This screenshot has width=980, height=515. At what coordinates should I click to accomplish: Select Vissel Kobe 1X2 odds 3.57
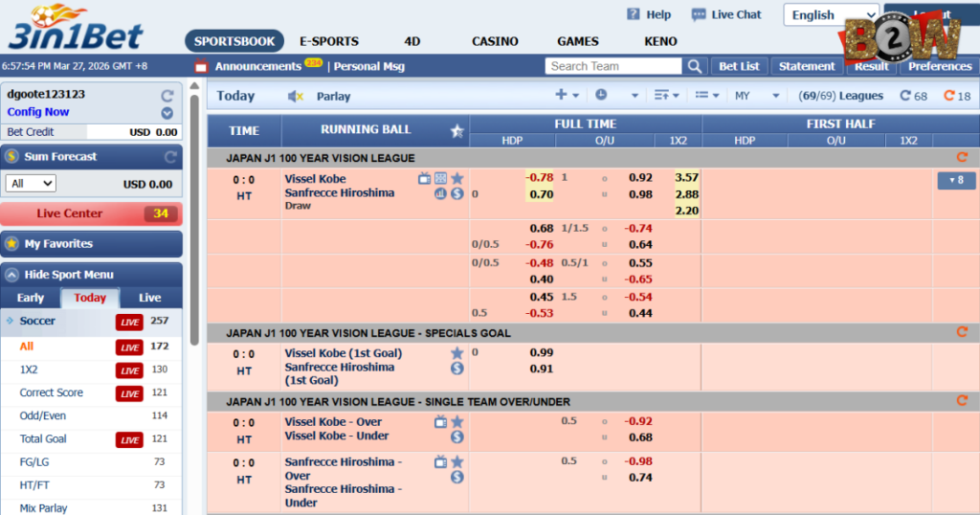pyautogui.click(x=686, y=177)
